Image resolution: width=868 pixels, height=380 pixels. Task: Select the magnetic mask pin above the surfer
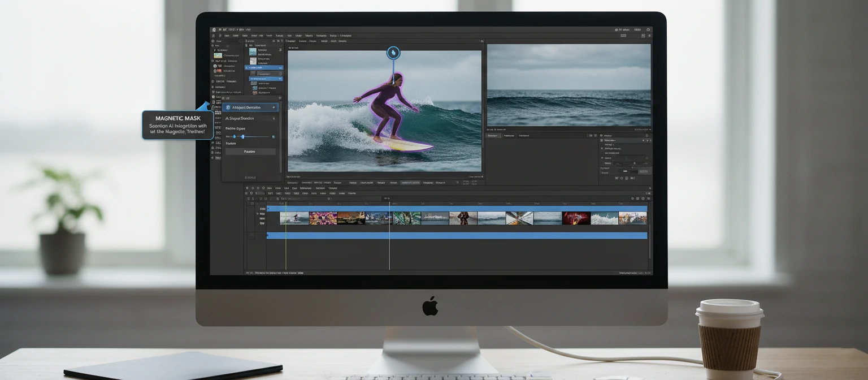393,52
